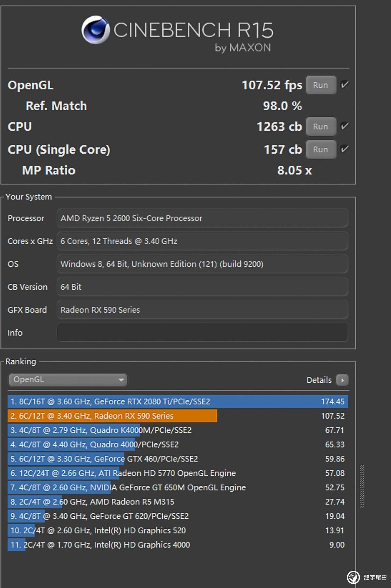Click the CB Version 64 Bit field
The height and width of the screenshot is (588, 391).
click(x=202, y=287)
